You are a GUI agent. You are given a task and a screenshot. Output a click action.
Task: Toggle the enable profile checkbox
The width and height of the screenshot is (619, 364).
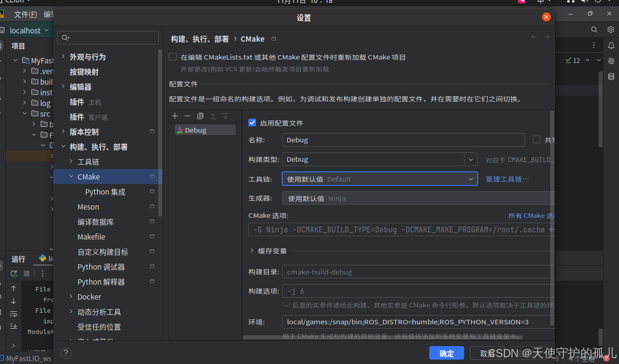[x=252, y=123]
